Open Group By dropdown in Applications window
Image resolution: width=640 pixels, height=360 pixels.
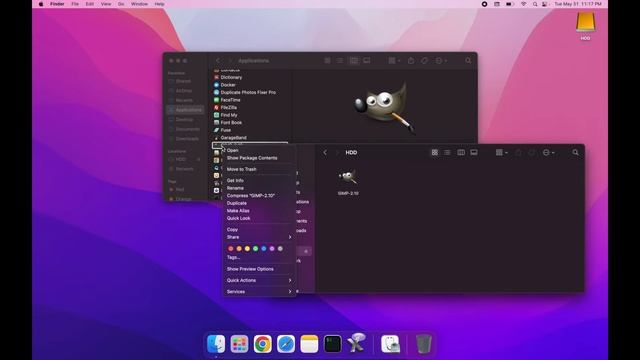[x=394, y=61]
